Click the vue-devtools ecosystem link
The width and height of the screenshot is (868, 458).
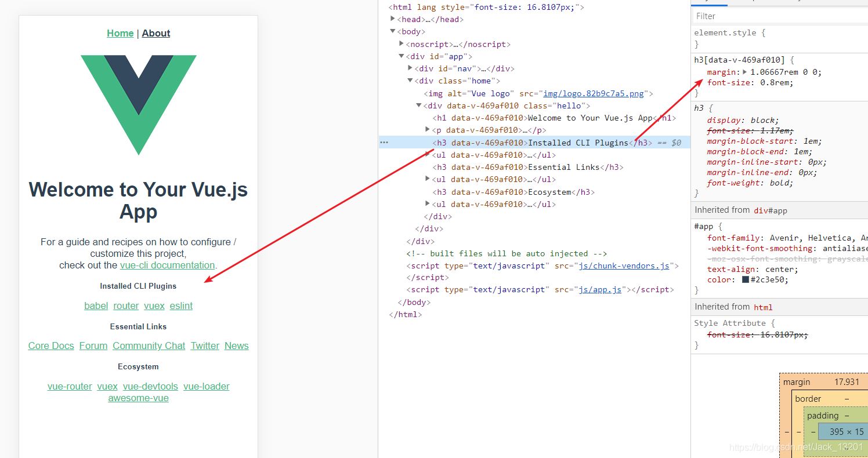pos(150,386)
